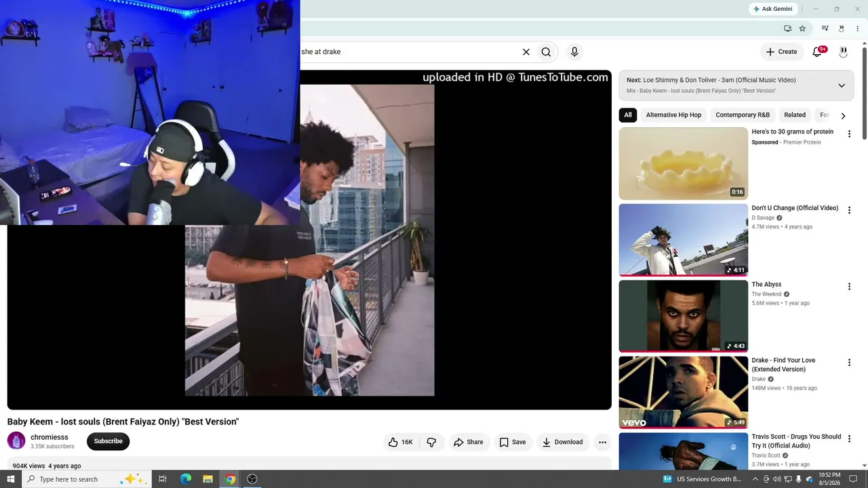The height and width of the screenshot is (488, 868).
Task: Open options for Drake Find Your Love
Action: point(849,363)
